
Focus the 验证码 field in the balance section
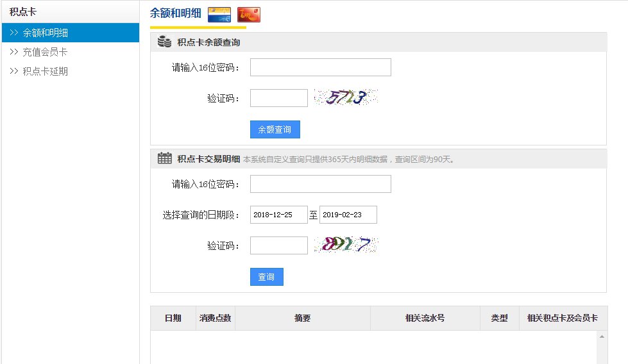point(279,98)
